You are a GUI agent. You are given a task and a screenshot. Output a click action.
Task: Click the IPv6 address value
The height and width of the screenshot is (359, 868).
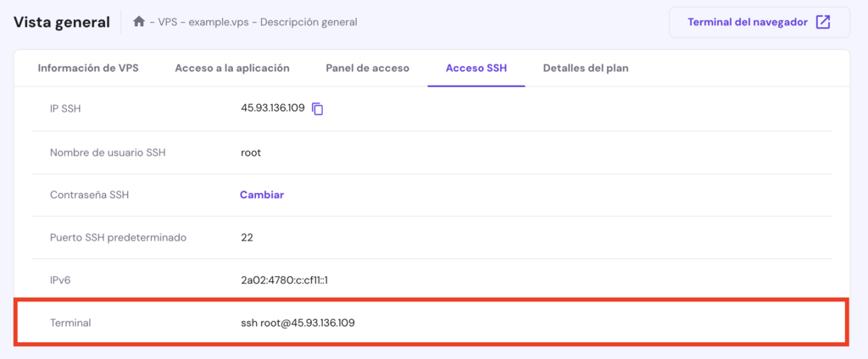[x=284, y=280]
